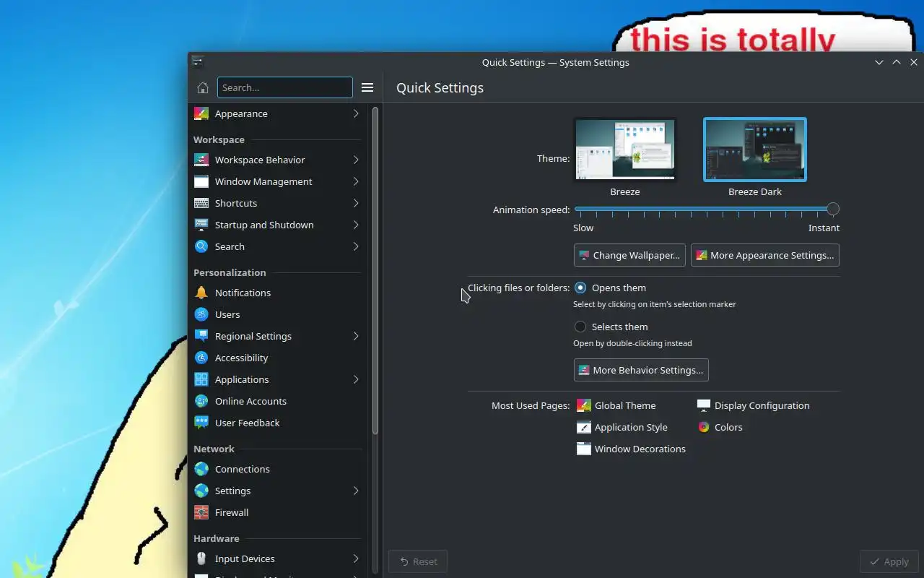Click the Window Management icon

[201, 181]
